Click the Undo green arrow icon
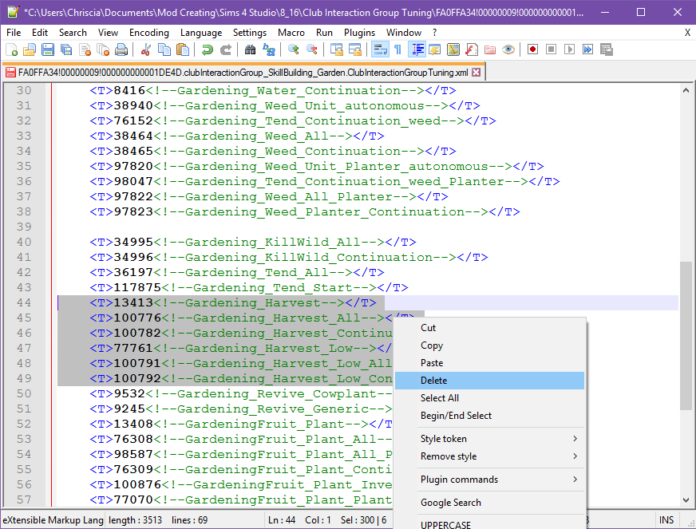Viewport: 696px width, 529px height. [207, 49]
